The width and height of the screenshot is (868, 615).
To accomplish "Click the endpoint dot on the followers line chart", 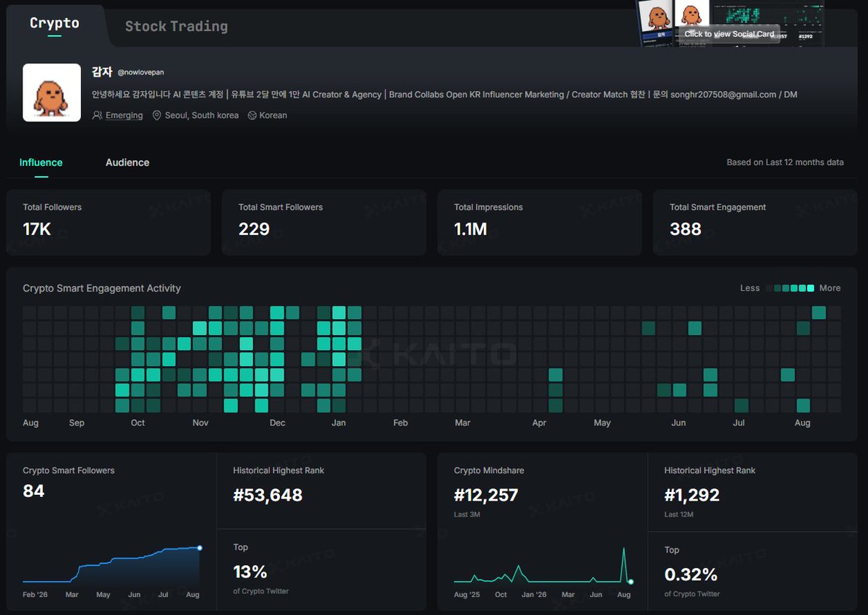I will coord(200,548).
